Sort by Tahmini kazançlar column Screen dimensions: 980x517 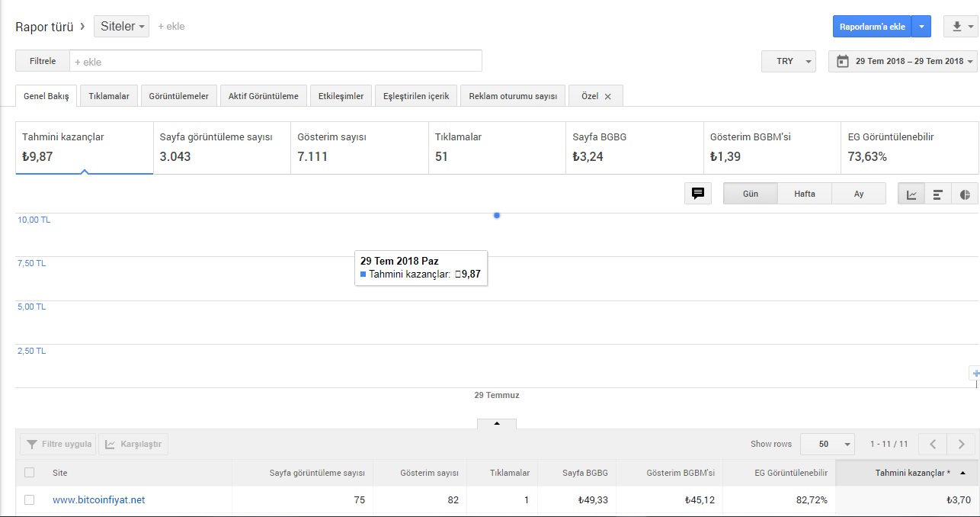pos(907,473)
